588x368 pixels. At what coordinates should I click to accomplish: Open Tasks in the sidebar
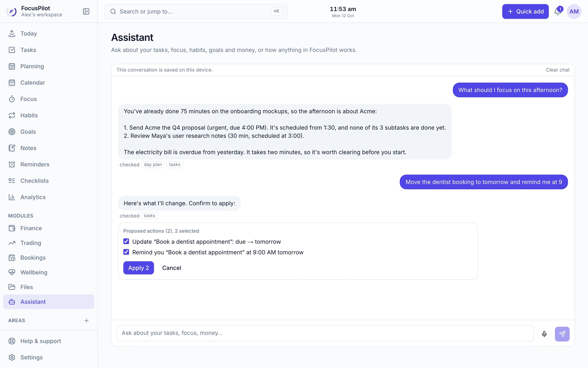point(49,50)
